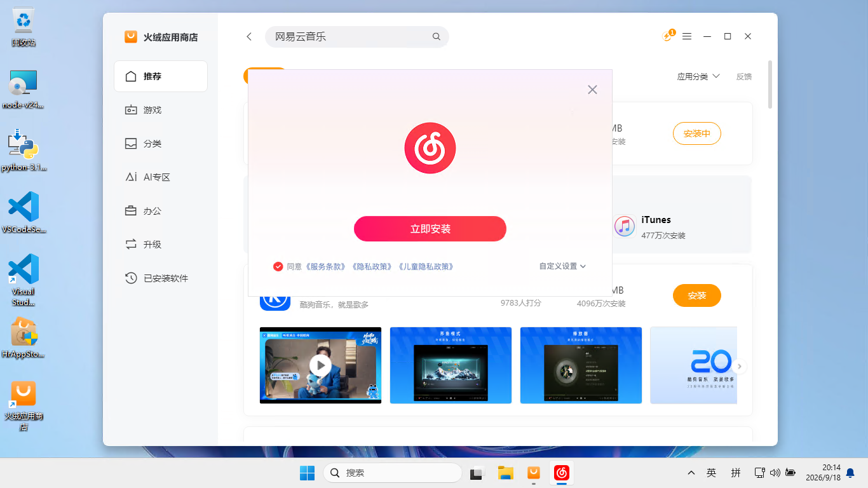Open File Explorer from the taskbar
868x488 pixels.
click(x=505, y=473)
